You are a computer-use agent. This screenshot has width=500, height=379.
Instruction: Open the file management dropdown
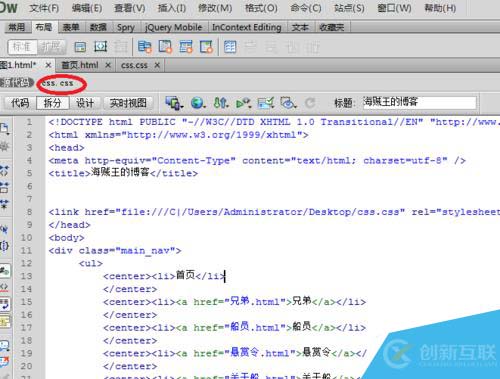221,103
